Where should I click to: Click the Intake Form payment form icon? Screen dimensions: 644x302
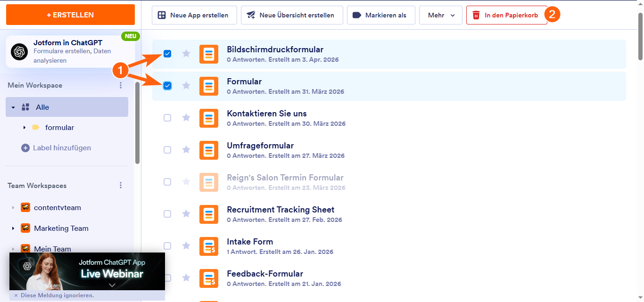[x=208, y=246]
